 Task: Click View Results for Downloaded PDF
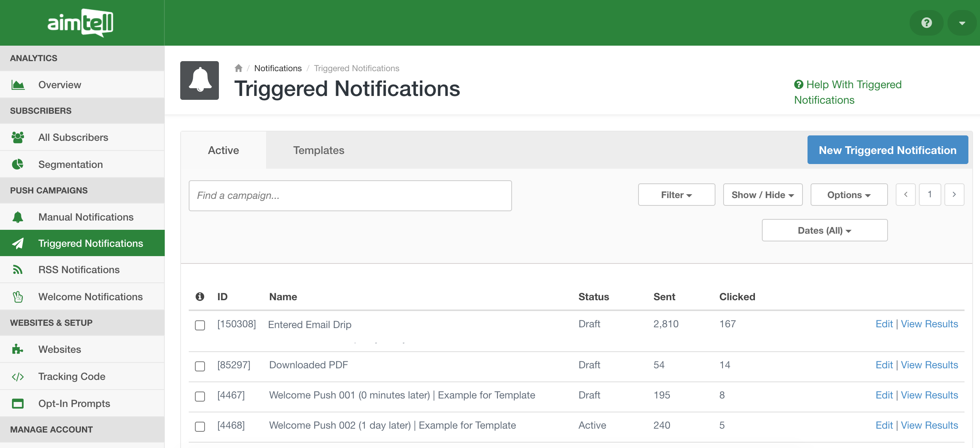click(929, 365)
